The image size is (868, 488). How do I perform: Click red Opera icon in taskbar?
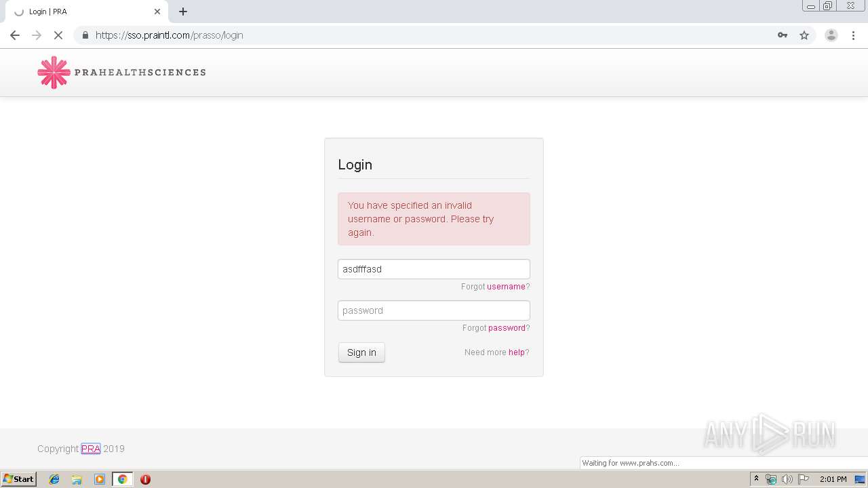(145, 479)
